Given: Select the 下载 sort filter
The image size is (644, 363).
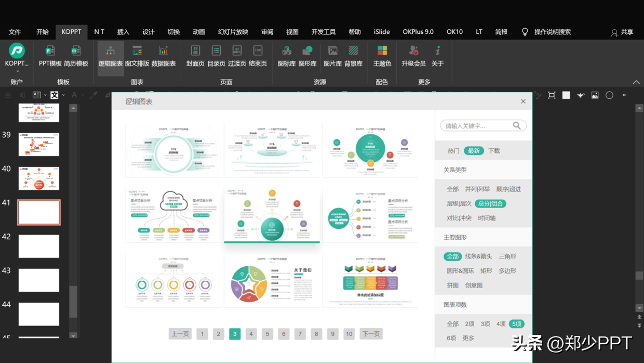Looking at the screenshot, I should point(494,151).
